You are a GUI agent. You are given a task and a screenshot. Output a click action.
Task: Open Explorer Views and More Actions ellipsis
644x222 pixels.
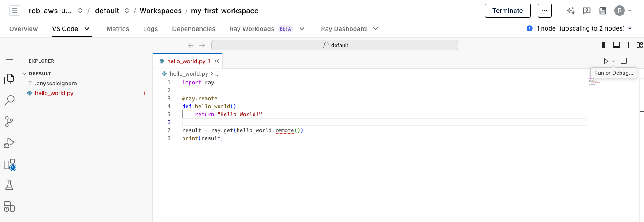click(x=142, y=61)
